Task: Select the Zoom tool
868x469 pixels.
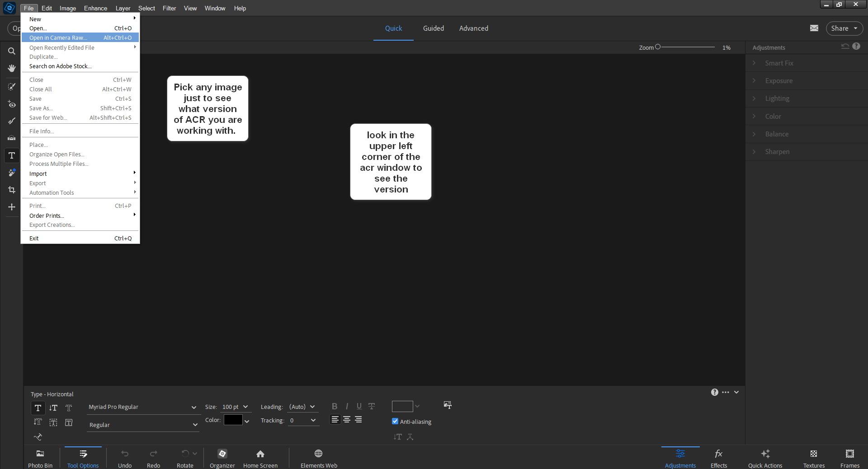Action: click(12, 51)
